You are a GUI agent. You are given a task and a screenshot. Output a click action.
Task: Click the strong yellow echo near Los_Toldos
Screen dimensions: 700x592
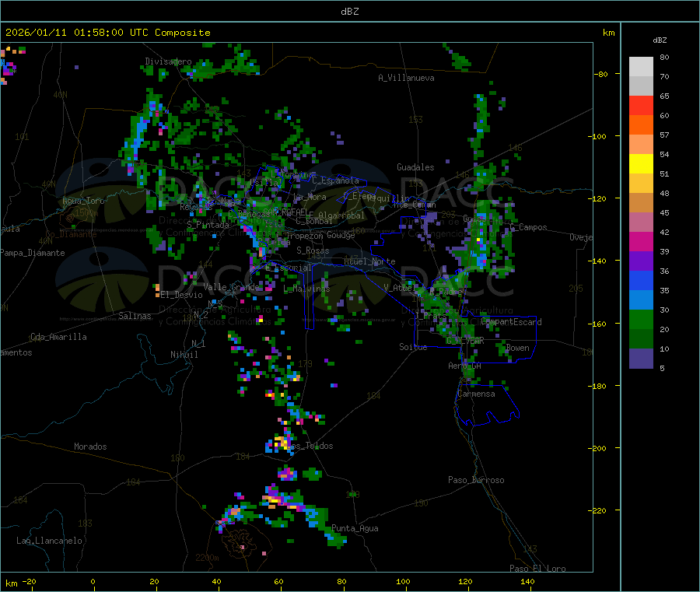[282, 443]
